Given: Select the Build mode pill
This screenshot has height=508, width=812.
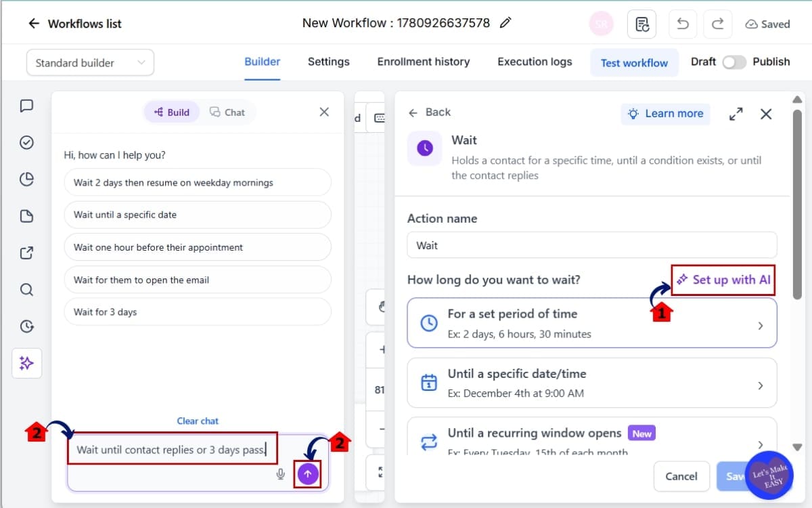Looking at the screenshot, I should coord(172,112).
